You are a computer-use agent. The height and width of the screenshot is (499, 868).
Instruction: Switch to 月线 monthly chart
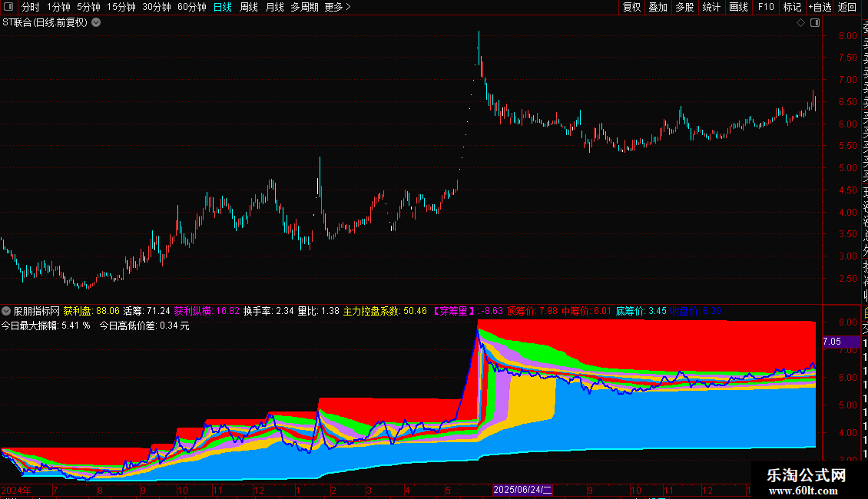[274, 7]
